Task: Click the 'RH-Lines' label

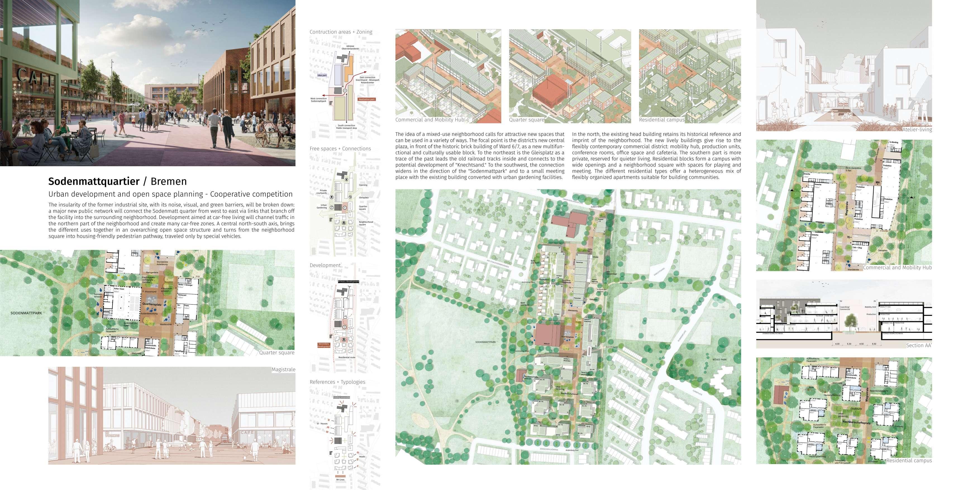Action: click(340, 480)
